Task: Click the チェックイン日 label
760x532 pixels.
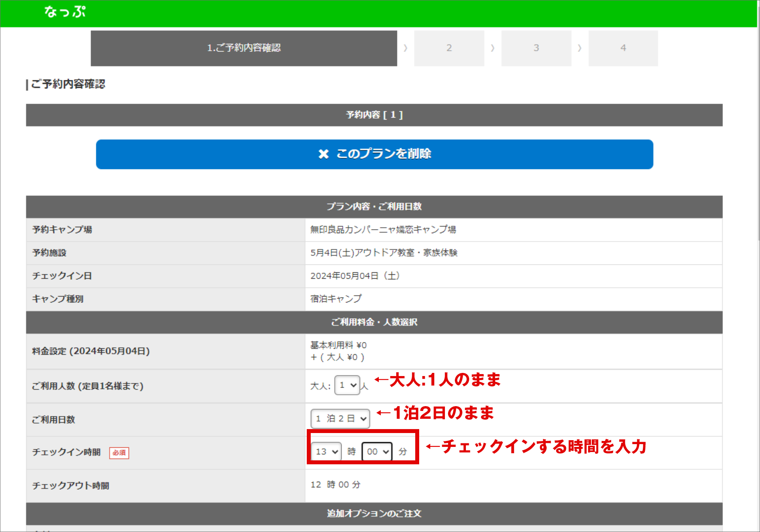Action: tap(62, 276)
